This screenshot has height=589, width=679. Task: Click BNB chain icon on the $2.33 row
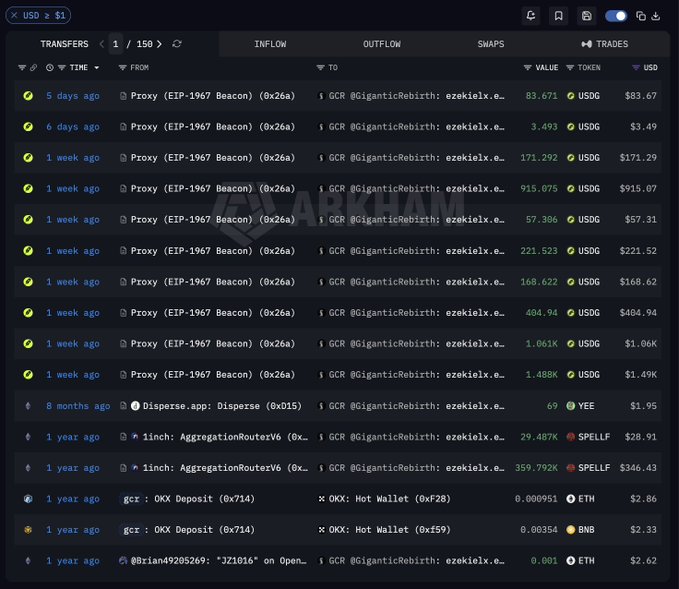tap(28, 530)
